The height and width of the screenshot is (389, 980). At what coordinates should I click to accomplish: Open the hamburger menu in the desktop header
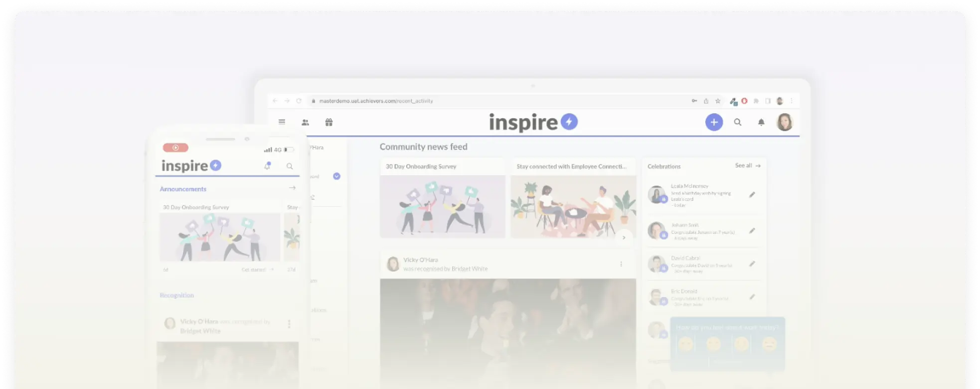click(282, 122)
